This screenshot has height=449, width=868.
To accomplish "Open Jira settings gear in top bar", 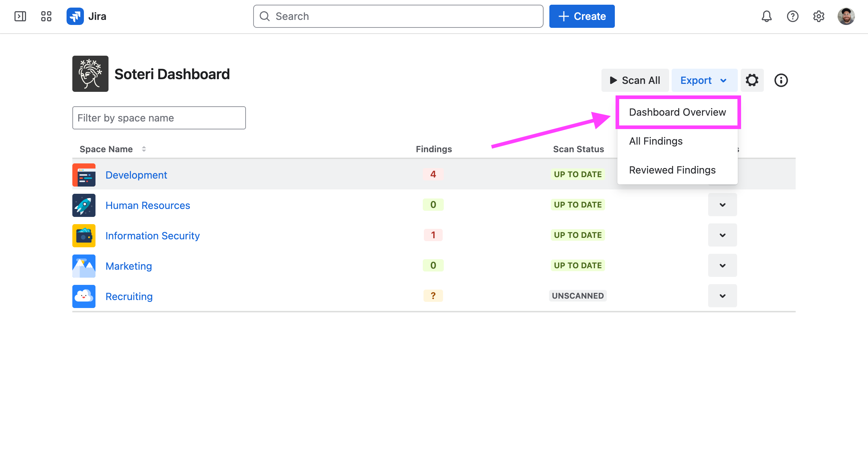I will click(818, 16).
